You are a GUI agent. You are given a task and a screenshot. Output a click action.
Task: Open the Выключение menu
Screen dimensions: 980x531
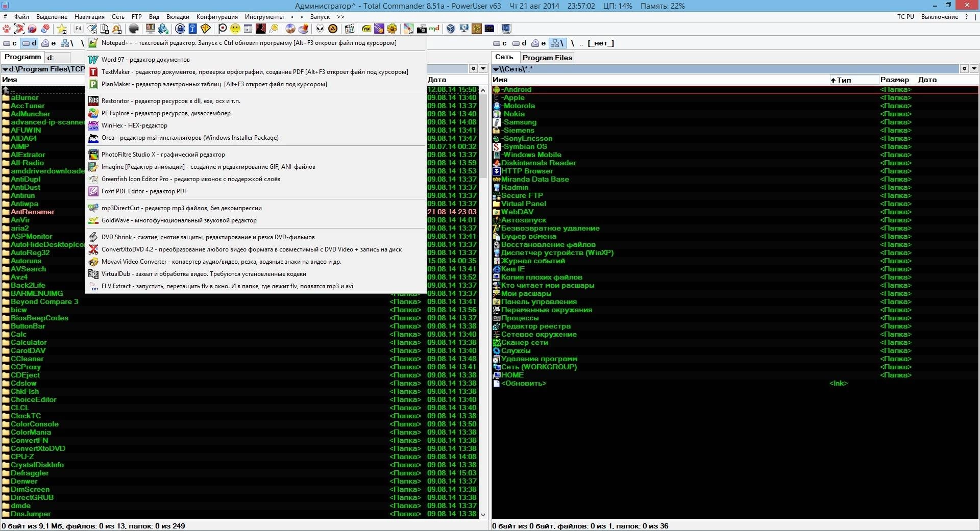point(939,17)
